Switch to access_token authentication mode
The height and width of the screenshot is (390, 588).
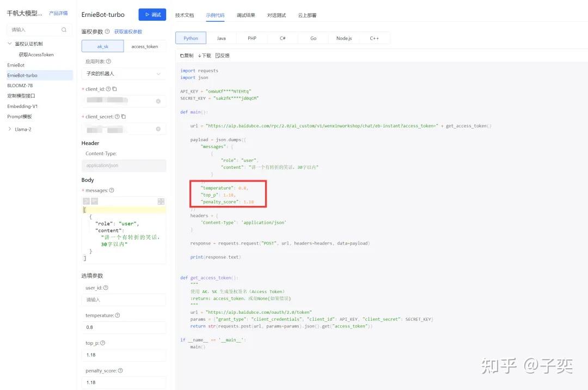click(x=145, y=46)
